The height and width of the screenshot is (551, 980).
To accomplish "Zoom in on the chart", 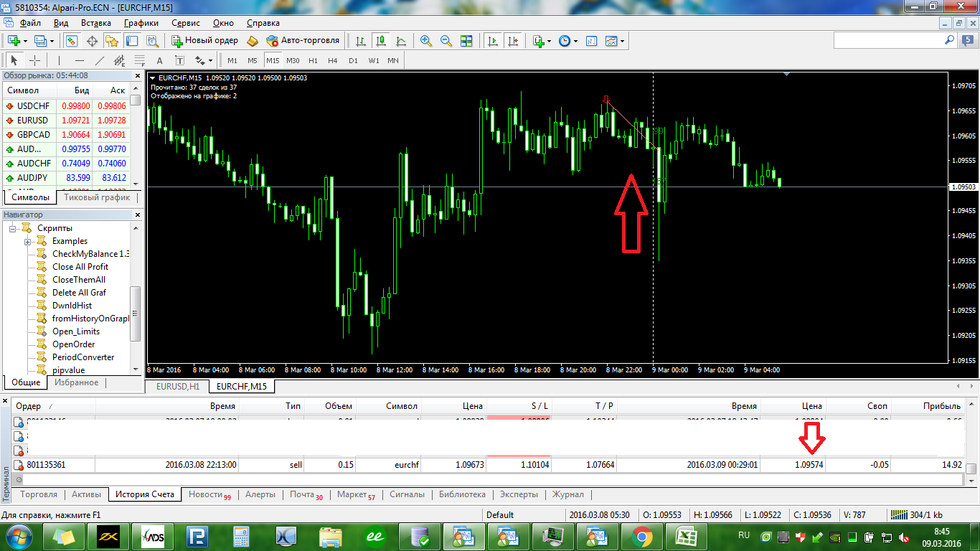I will (x=426, y=41).
